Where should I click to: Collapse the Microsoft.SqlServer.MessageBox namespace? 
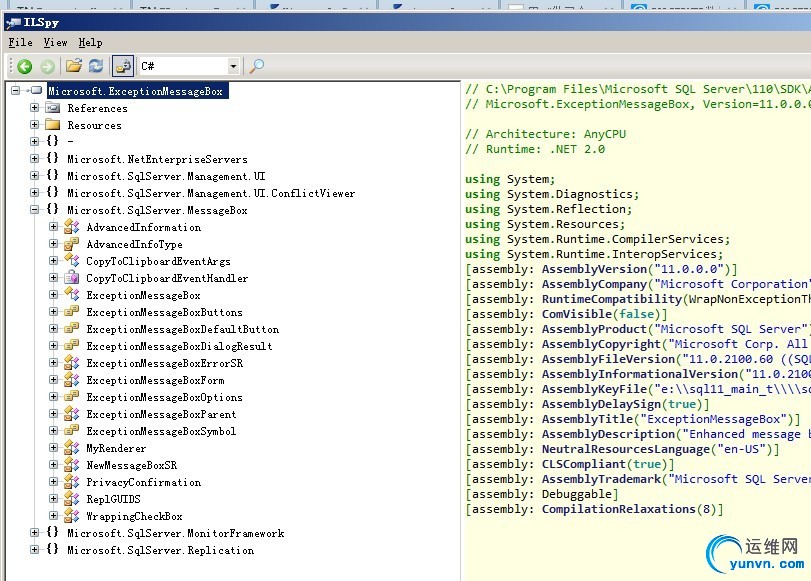point(35,210)
